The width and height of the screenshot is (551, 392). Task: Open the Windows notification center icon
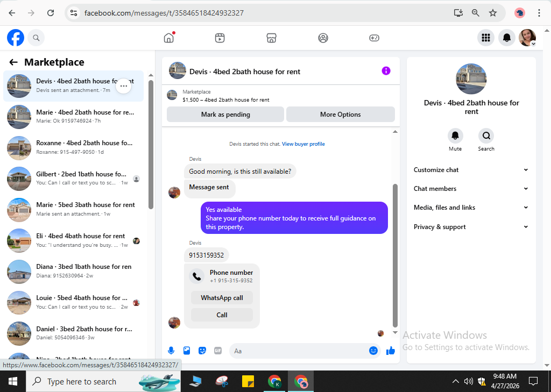click(x=533, y=381)
